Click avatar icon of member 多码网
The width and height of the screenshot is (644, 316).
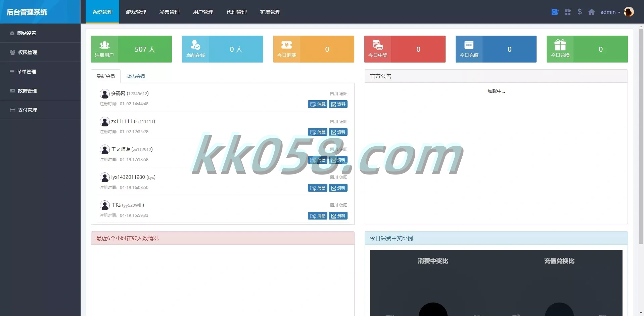[x=105, y=94]
